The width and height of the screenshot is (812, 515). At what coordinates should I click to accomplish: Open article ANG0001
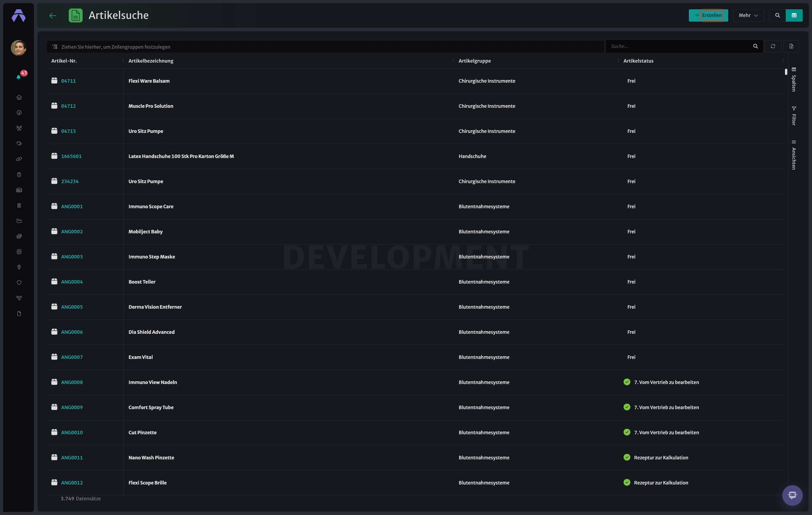click(72, 206)
